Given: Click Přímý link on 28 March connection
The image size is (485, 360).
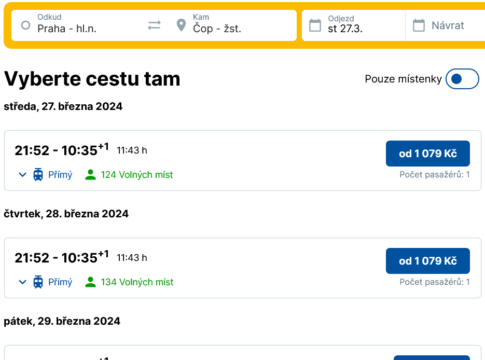Looking at the screenshot, I should point(60,282).
